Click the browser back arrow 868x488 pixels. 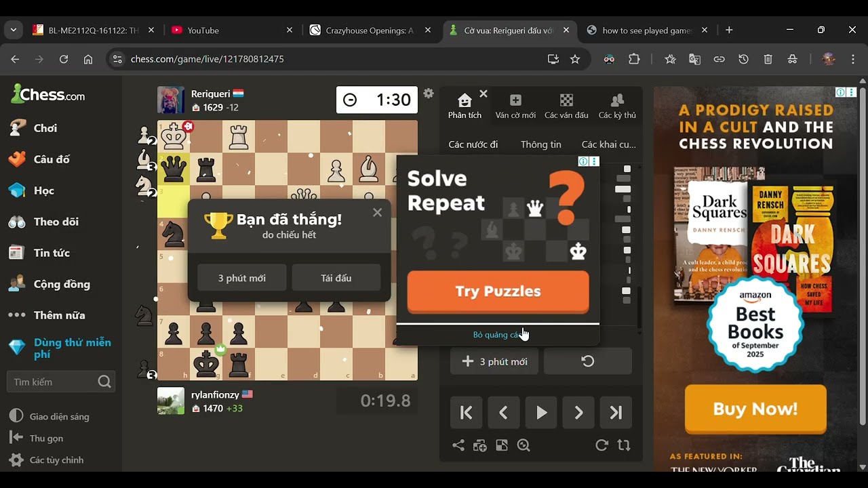click(x=15, y=59)
